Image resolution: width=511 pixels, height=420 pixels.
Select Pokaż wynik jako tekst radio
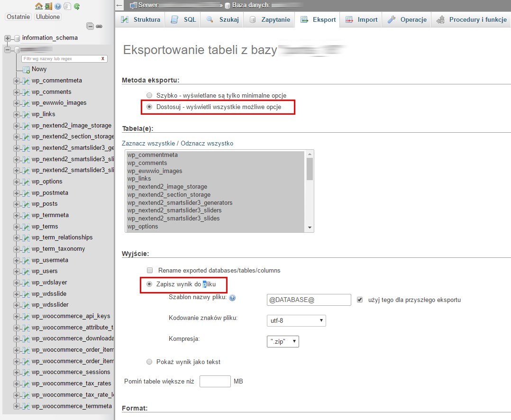point(149,362)
